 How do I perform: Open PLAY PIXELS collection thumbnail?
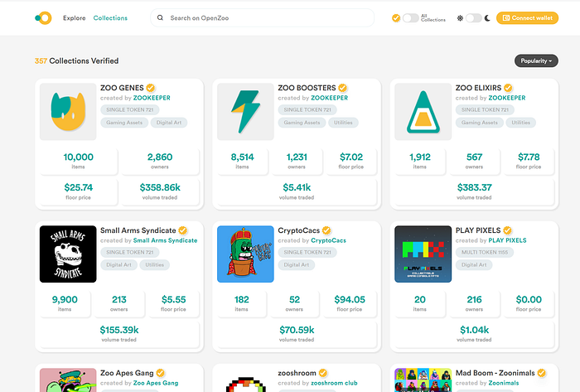[x=423, y=254]
